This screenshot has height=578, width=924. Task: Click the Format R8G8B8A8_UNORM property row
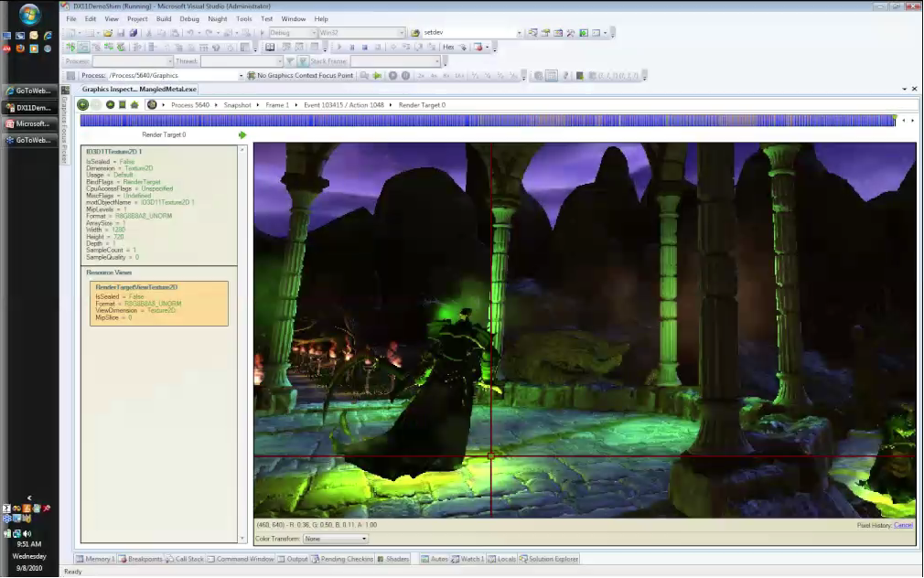pos(129,216)
